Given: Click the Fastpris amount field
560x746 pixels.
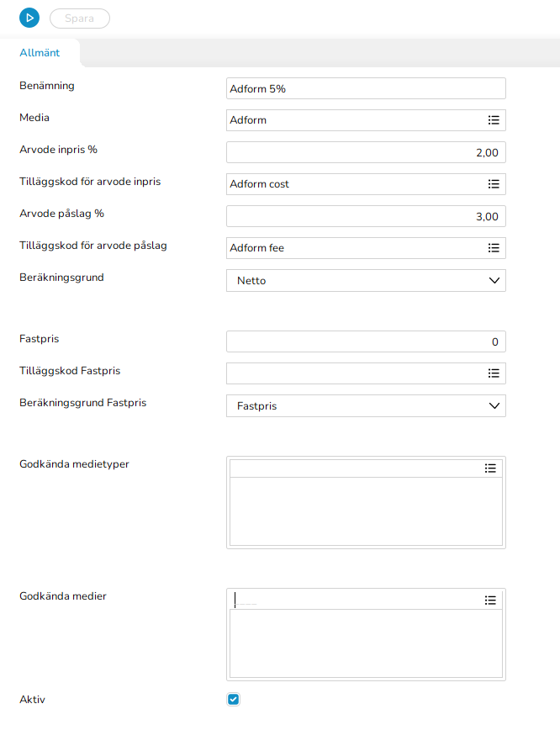Looking at the screenshot, I should (366, 341).
